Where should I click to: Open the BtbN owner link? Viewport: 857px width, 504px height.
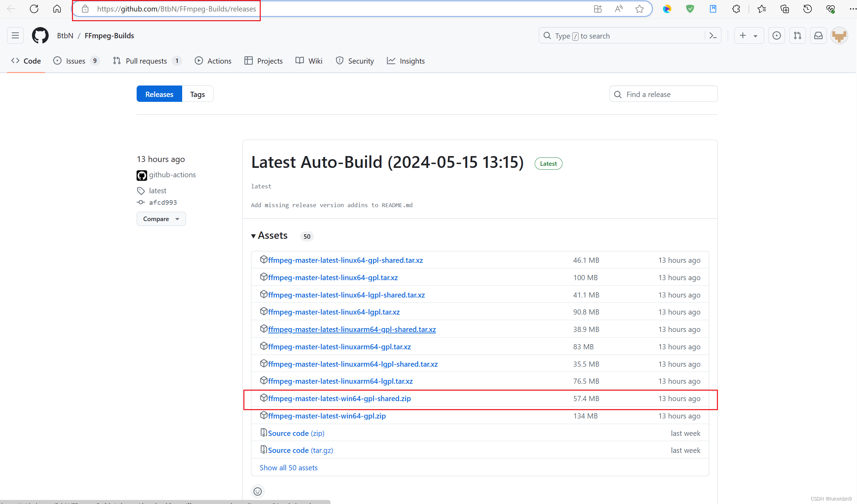(x=65, y=35)
